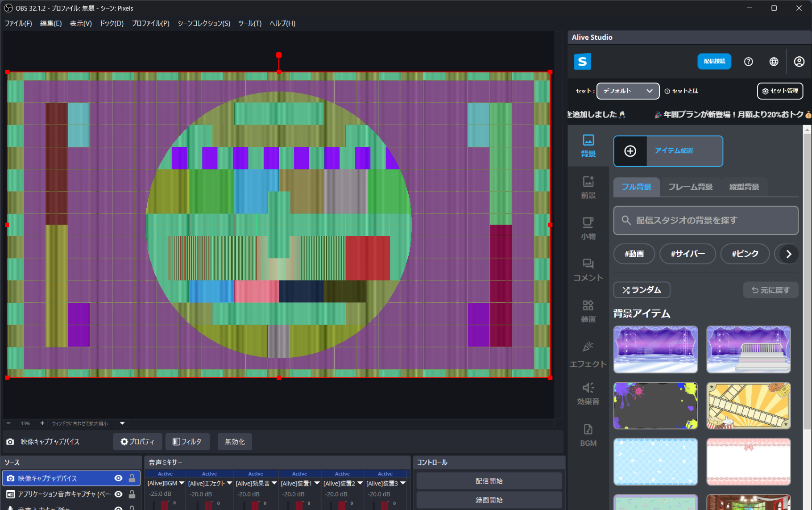Open the セット デフォルト dropdown

[628, 91]
